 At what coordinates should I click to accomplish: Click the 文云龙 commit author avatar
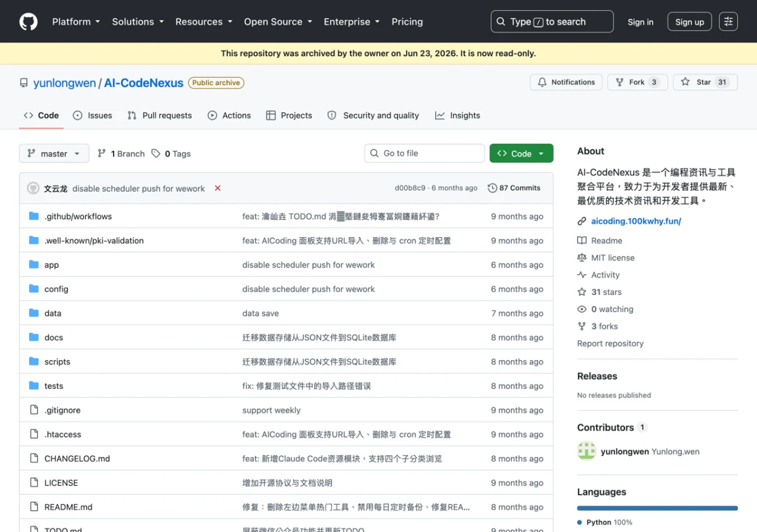pos(33,188)
